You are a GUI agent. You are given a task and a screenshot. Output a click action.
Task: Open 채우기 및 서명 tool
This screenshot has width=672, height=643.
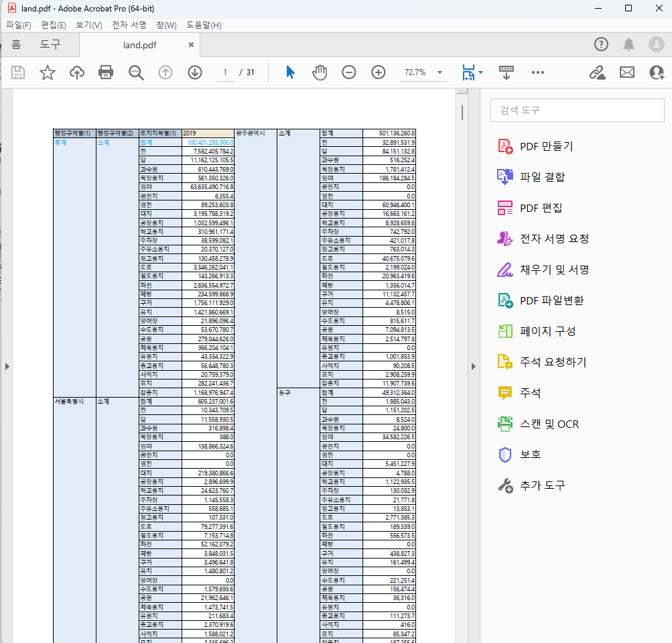click(543, 270)
